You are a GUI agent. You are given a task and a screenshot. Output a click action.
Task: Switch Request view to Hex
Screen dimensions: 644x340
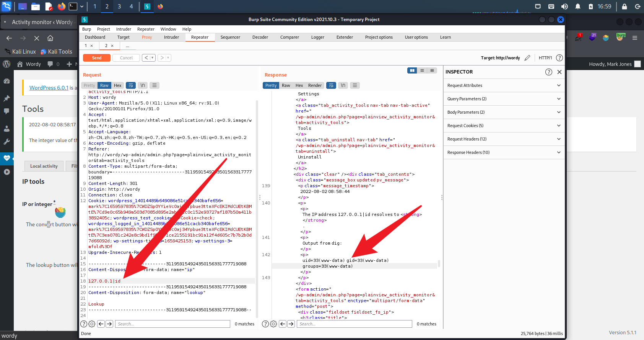point(118,85)
